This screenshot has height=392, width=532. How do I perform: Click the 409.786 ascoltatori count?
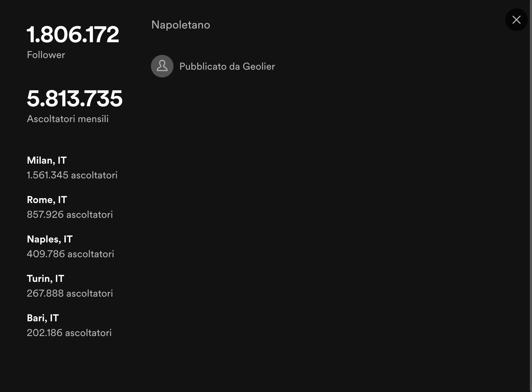click(x=70, y=254)
